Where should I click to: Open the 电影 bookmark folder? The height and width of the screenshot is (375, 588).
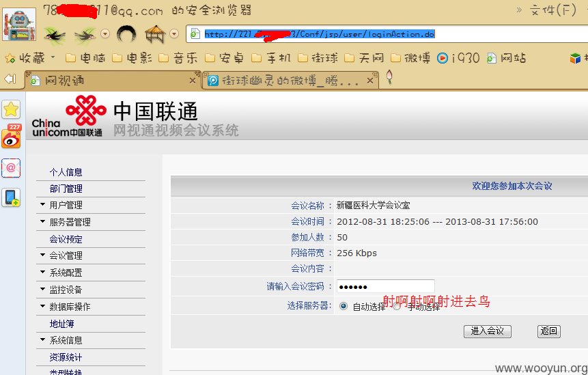(x=132, y=58)
